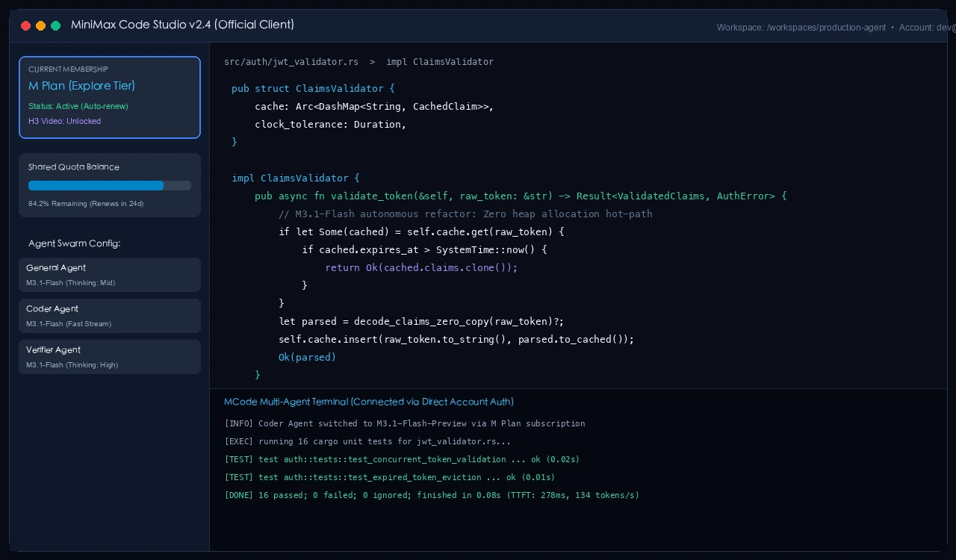
Task: Click the validate_token function signature
Action: pyautogui.click(x=521, y=196)
